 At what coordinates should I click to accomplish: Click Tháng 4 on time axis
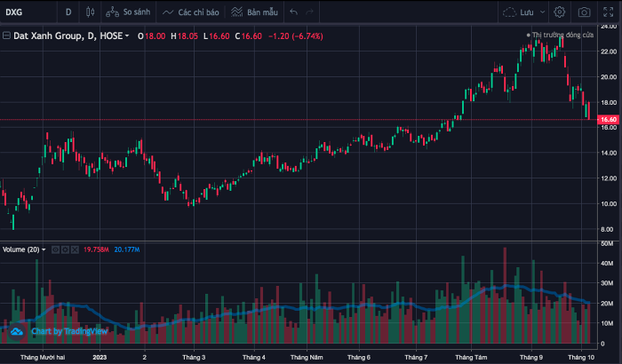point(254,357)
